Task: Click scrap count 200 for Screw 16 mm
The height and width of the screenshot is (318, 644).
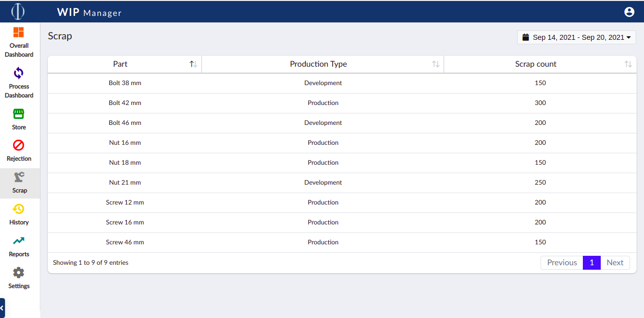Action: point(540,222)
